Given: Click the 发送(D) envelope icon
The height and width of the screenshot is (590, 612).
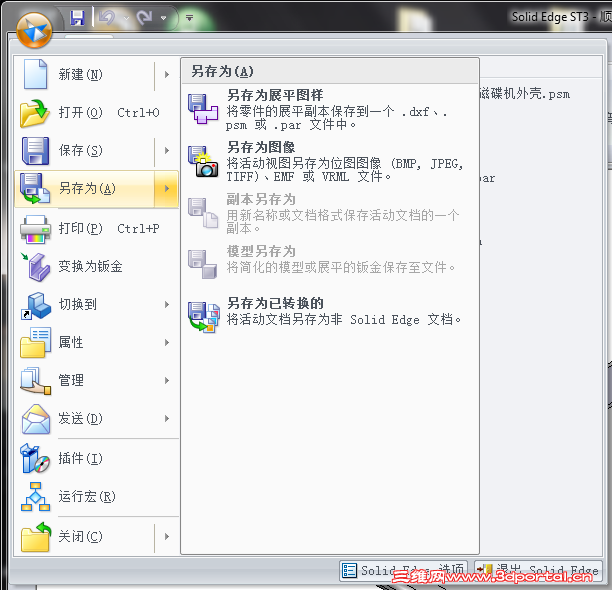Looking at the screenshot, I should tap(36, 419).
